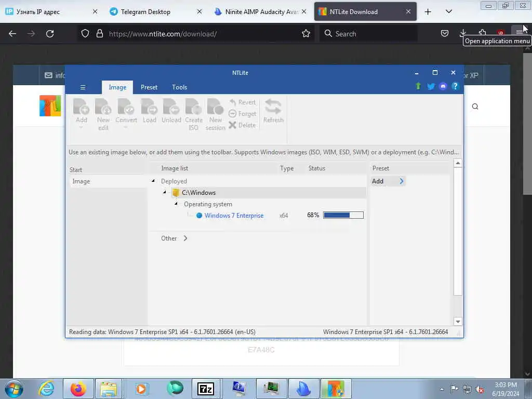Click the NTLite website logo
Screen dimensions: 532x399
click(x=50, y=106)
